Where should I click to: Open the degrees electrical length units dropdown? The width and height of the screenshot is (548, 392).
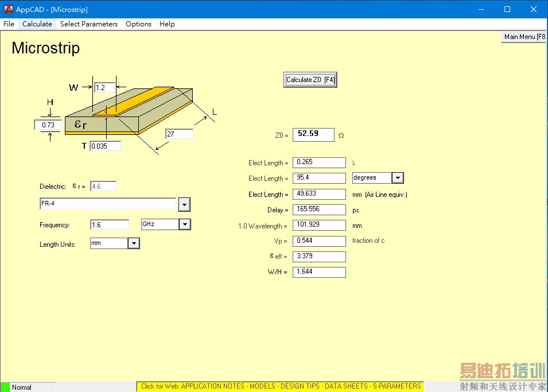398,178
